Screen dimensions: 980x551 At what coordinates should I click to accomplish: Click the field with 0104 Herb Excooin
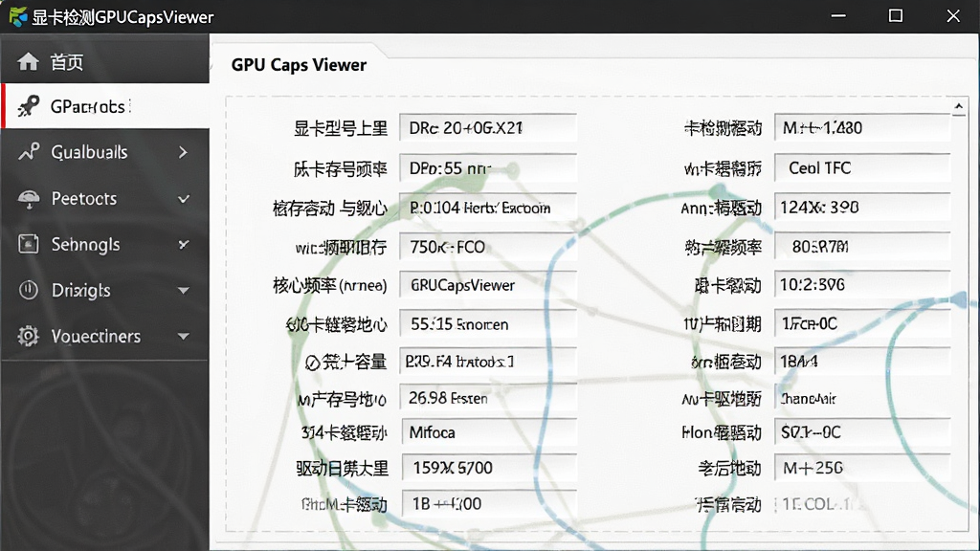click(x=487, y=208)
